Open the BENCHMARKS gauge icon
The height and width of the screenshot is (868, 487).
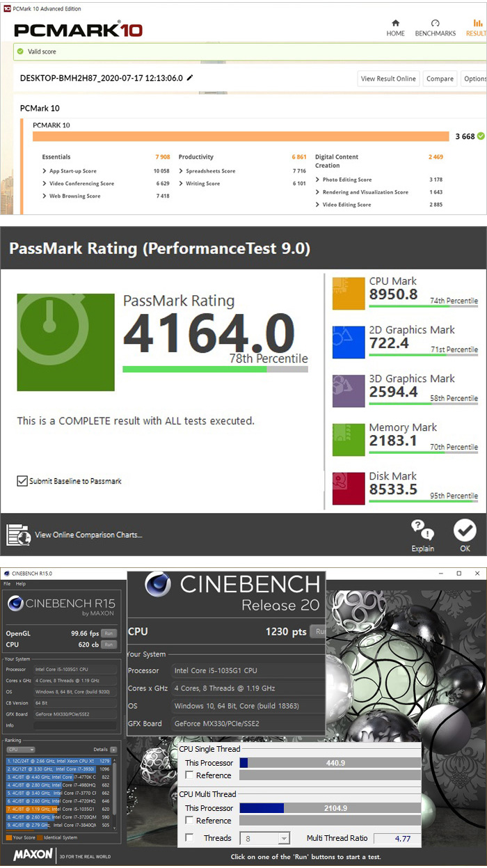tap(435, 24)
